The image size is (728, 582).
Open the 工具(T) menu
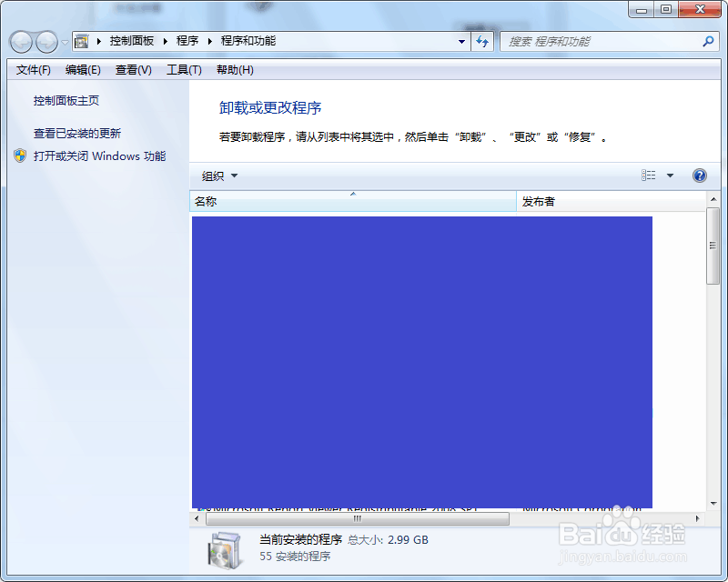click(x=184, y=70)
